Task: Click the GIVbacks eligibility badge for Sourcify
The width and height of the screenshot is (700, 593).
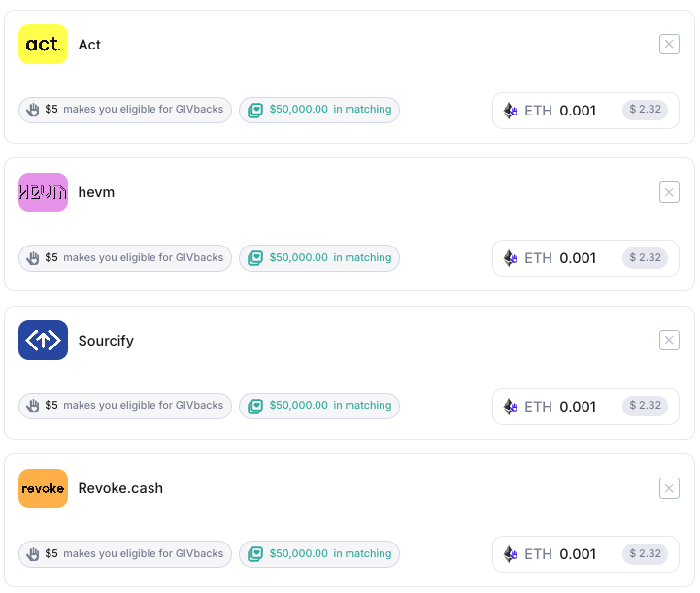Action: pos(125,406)
